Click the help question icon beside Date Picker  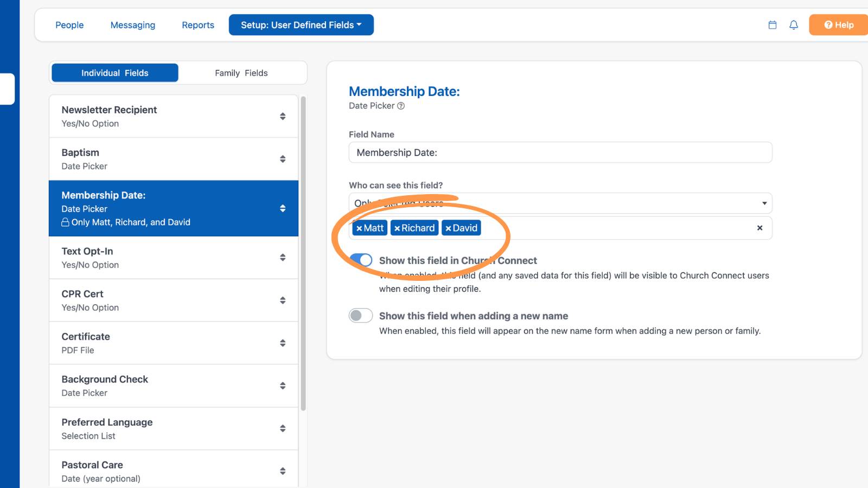401,106
